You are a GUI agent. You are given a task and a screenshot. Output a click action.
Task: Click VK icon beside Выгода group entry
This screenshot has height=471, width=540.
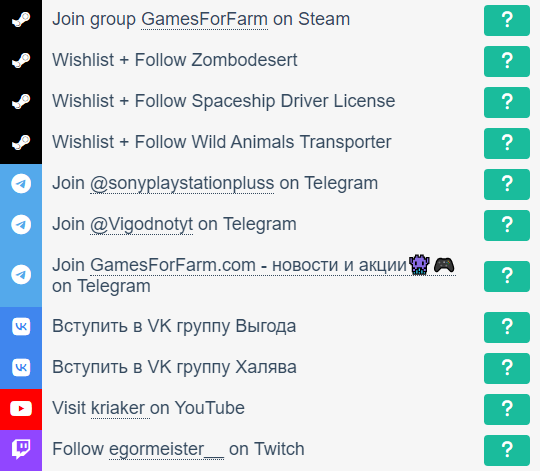(x=21, y=326)
